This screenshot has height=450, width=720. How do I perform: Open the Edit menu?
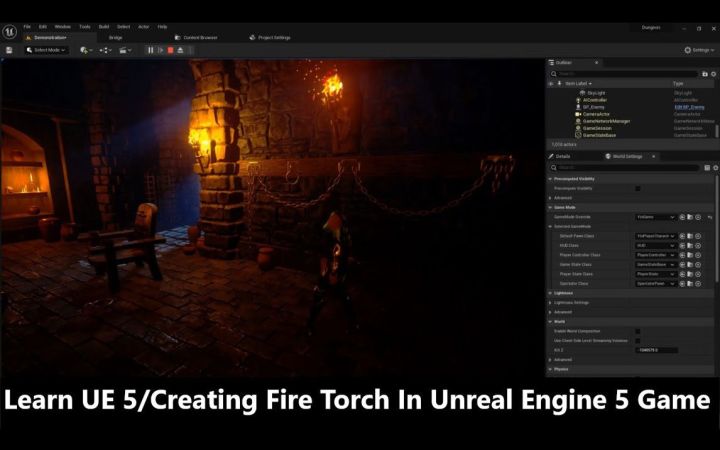point(43,27)
